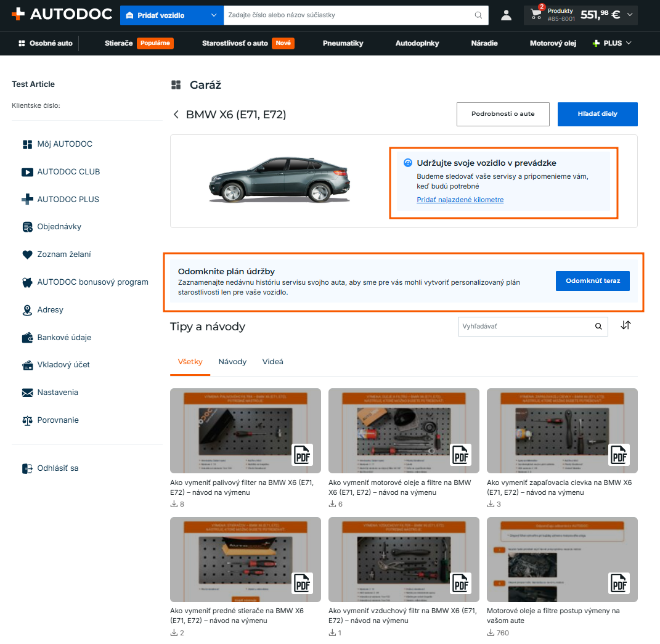Open the user account profile icon

coord(506,15)
